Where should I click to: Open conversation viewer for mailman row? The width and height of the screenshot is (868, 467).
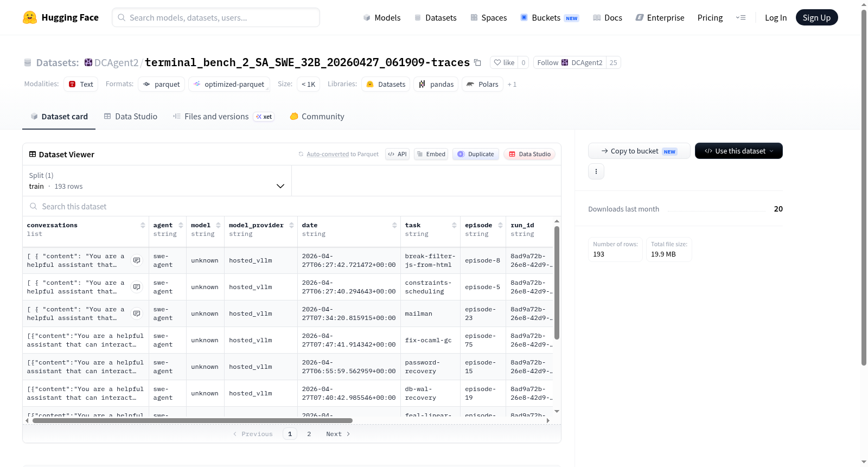pyautogui.click(x=137, y=314)
